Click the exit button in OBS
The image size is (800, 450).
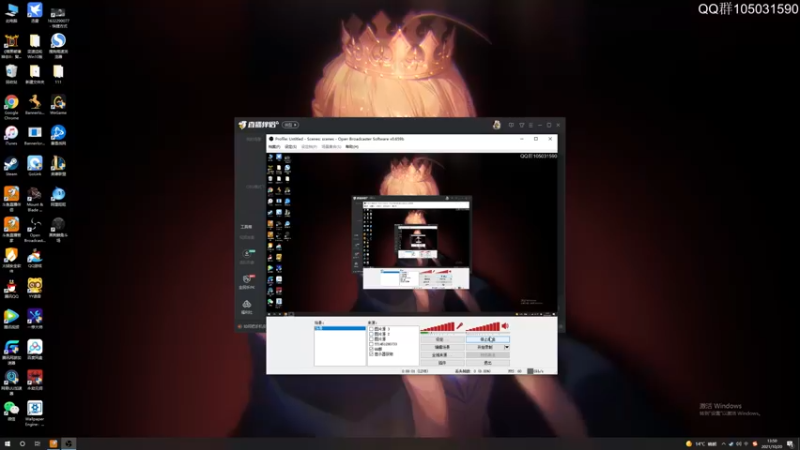coord(488,363)
